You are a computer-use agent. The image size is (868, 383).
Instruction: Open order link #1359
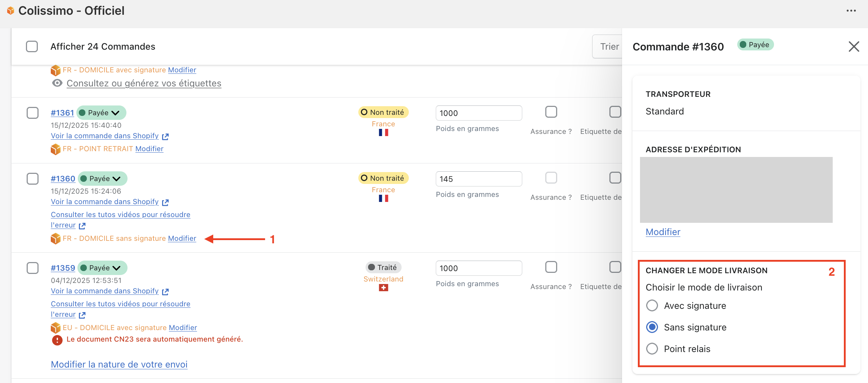(63, 268)
